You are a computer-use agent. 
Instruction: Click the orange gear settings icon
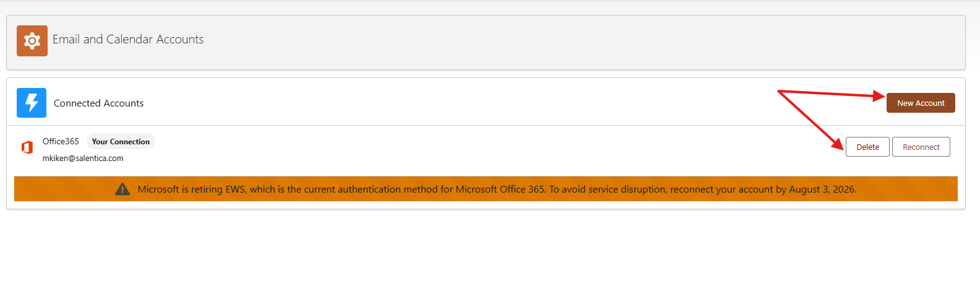tap(32, 41)
